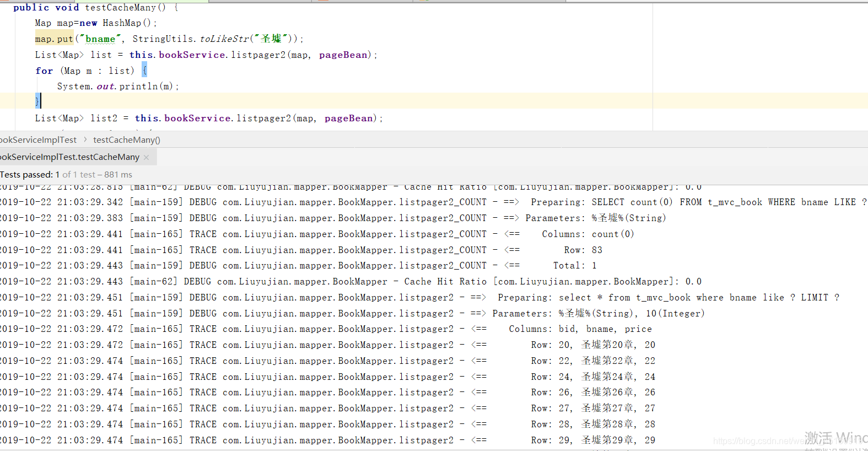
Task: Click log row 'Row: 22, 圣墟第22章, 22'
Action: click(x=328, y=361)
